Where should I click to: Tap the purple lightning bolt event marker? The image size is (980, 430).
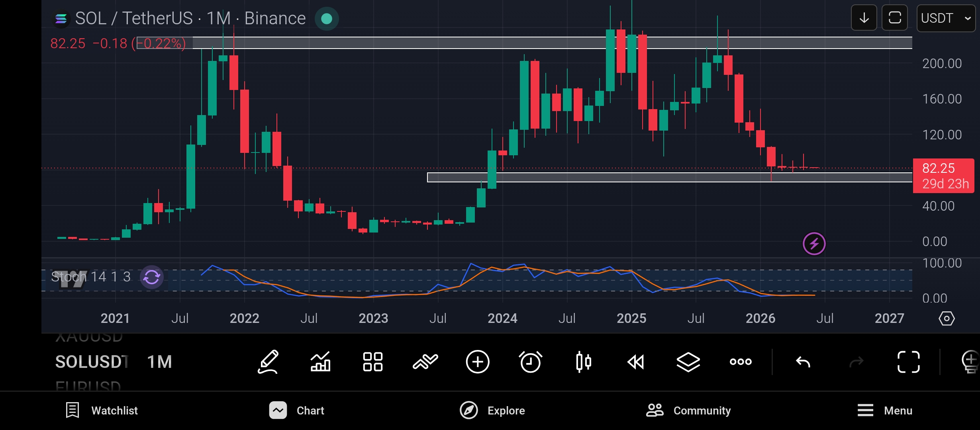pos(814,243)
